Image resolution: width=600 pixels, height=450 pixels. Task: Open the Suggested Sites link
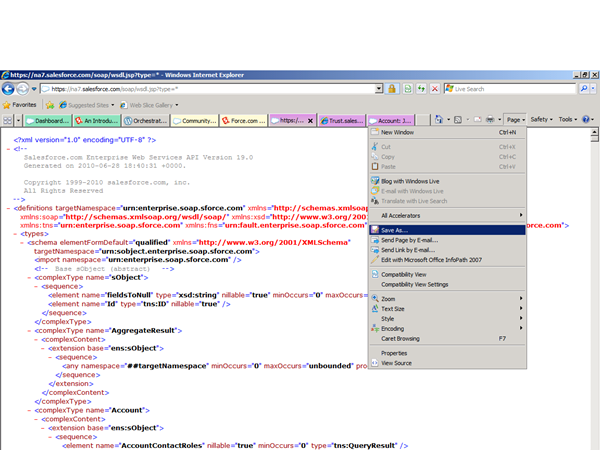coord(86,105)
